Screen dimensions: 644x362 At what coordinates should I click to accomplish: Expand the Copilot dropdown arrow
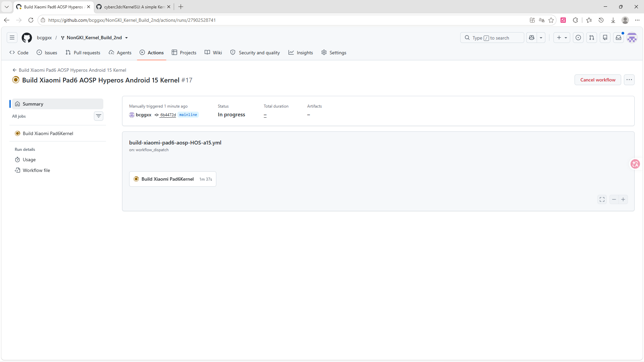pyautogui.click(x=541, y=38)
